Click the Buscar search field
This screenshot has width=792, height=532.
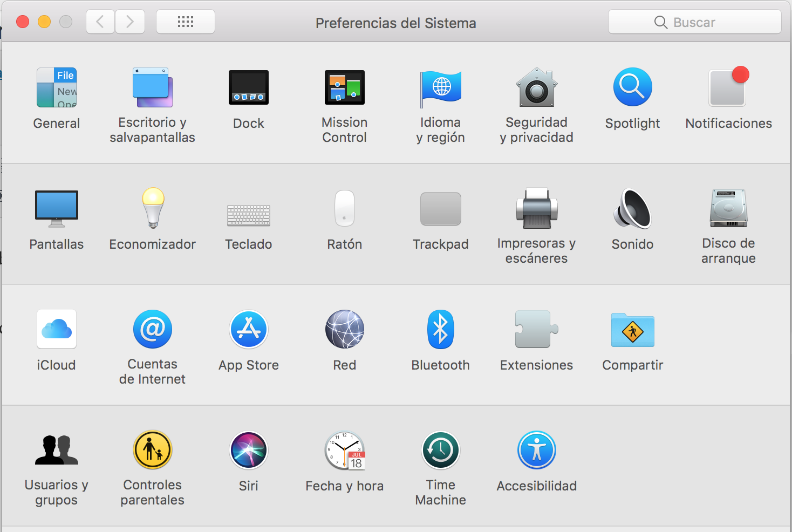coord(695,22)
